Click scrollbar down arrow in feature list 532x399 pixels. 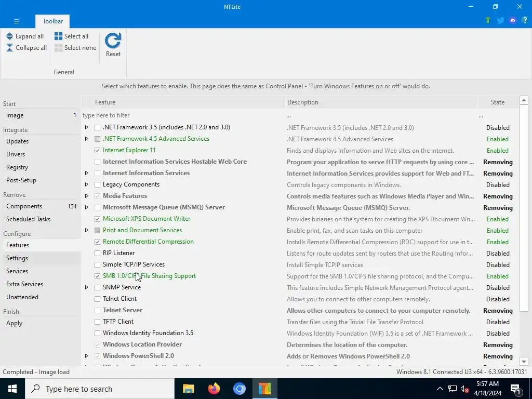(524, 362)
